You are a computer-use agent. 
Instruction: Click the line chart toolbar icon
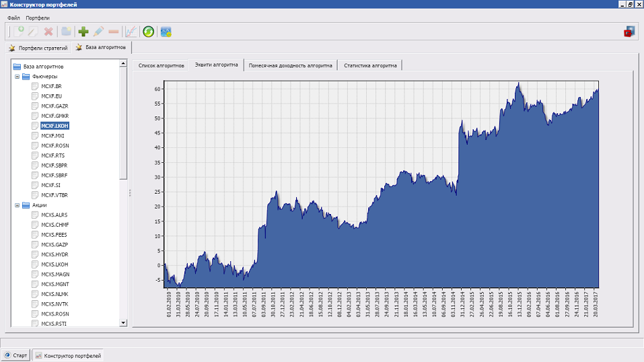pyautogui.click(x=131, y=31)
